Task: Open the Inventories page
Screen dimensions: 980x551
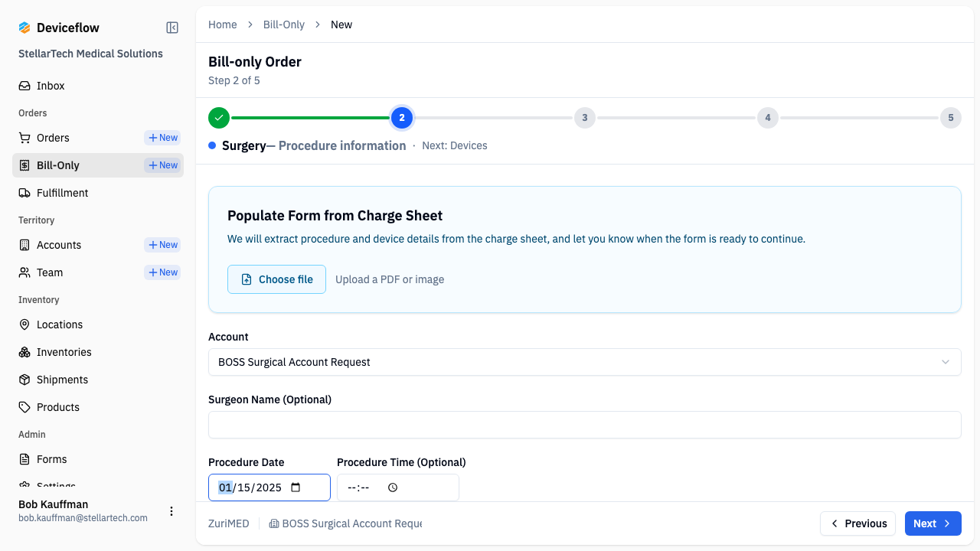Action: 98,352
